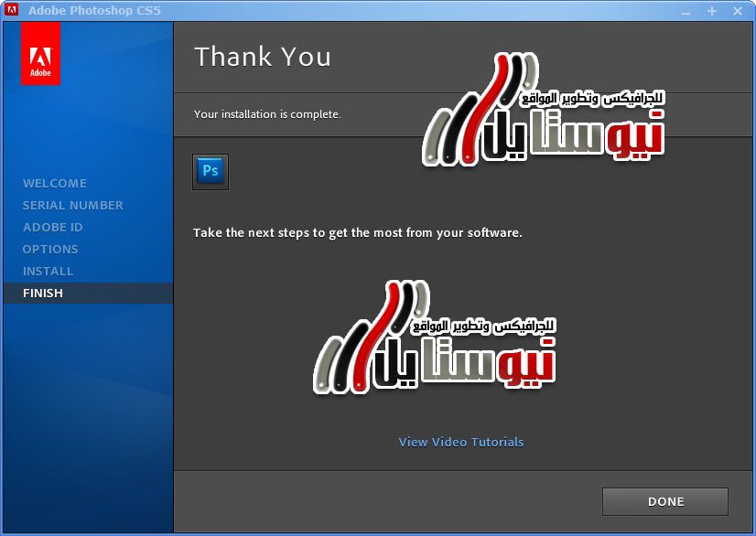Viewport: 756px width, 536px height.
Task: Click 'Take the next steps' message text
Action: [x=357, y=233]
